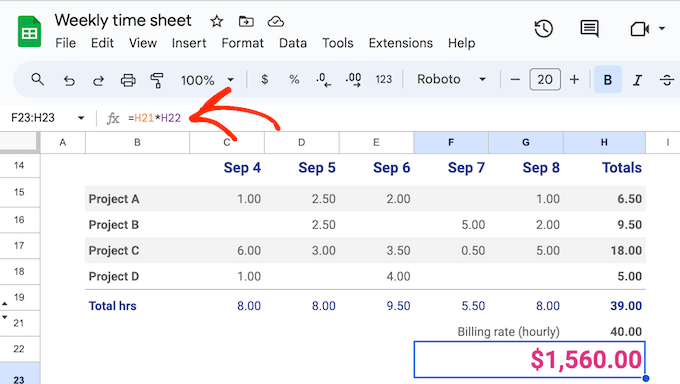
Task: Open version history clock icon
Action: pyautogui.click(x=543, y=29)
